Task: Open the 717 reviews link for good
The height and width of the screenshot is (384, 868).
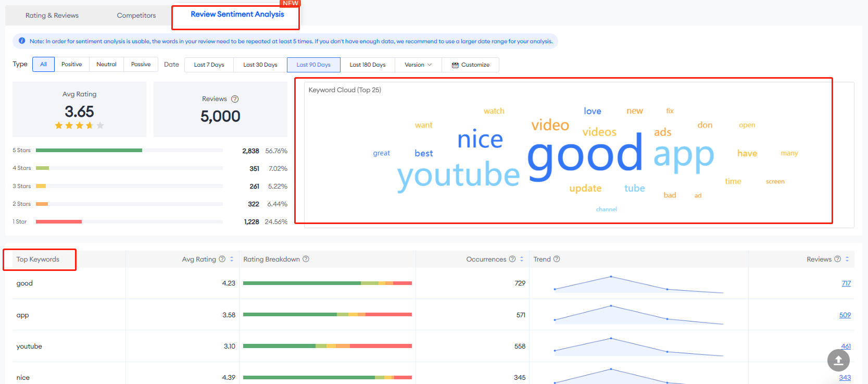Action: [x=846, y=283]
